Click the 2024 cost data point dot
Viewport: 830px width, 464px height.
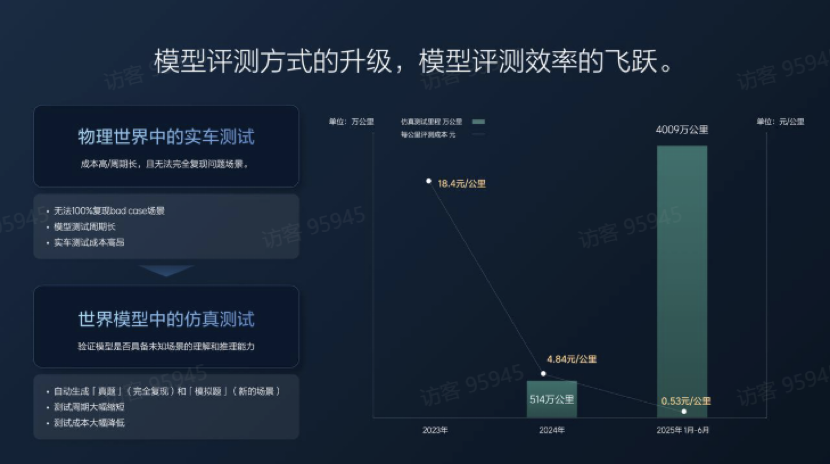[x=543, y=374]
